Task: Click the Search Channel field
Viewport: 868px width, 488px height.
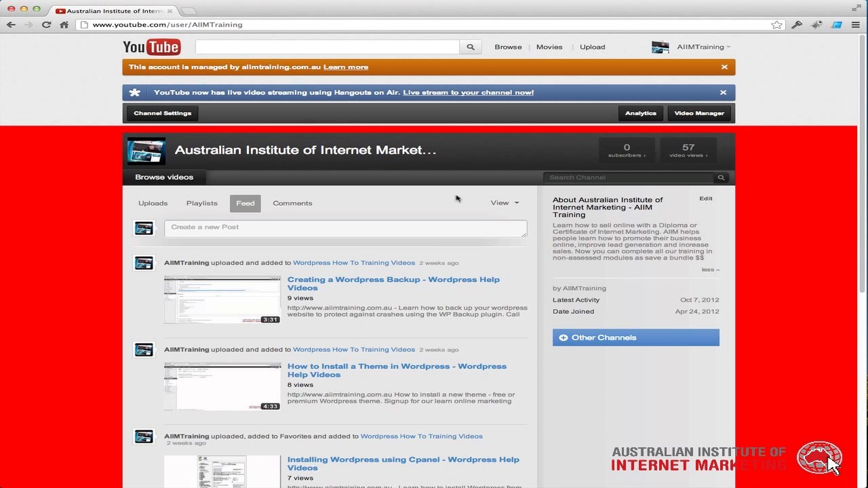Action: pos(629,178)
